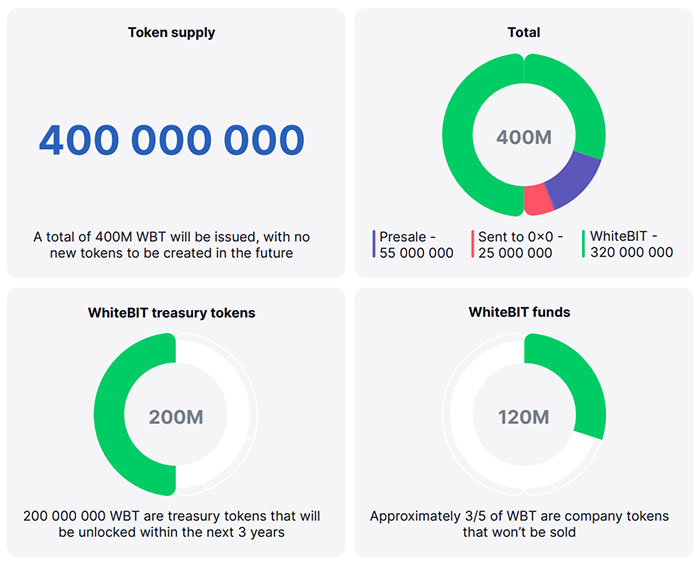Click the green WhiteBIT legend color bar
Viewport: 700px width, 563px height.
tap(583, 244)
